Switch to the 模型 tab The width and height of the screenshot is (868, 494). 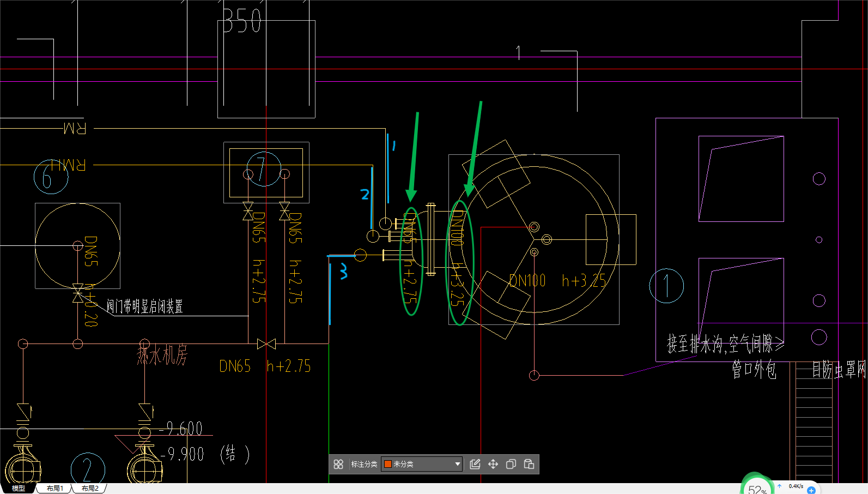19,488
